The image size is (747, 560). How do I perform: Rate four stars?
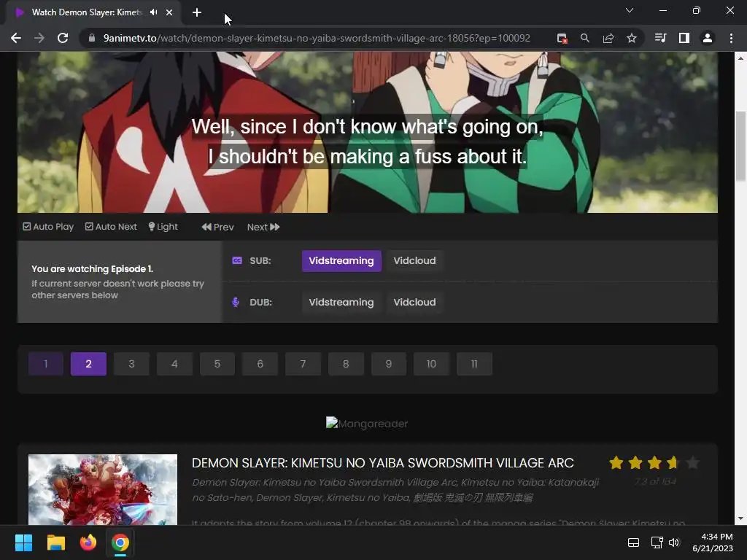pyautogui.click(x=673, y=462)
